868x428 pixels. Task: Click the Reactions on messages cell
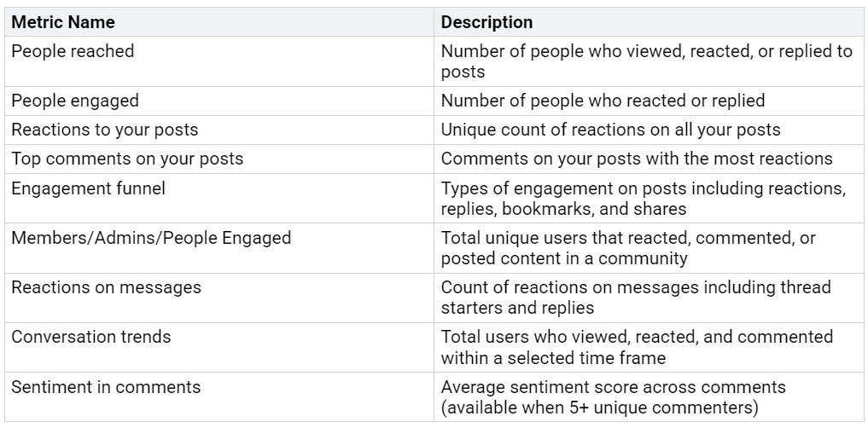[219, 298]
